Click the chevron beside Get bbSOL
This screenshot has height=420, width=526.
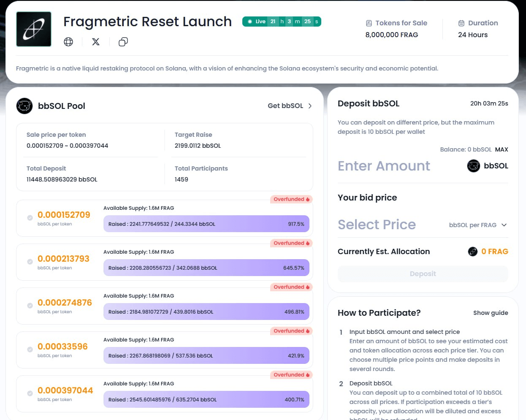[x=310, y=106]
